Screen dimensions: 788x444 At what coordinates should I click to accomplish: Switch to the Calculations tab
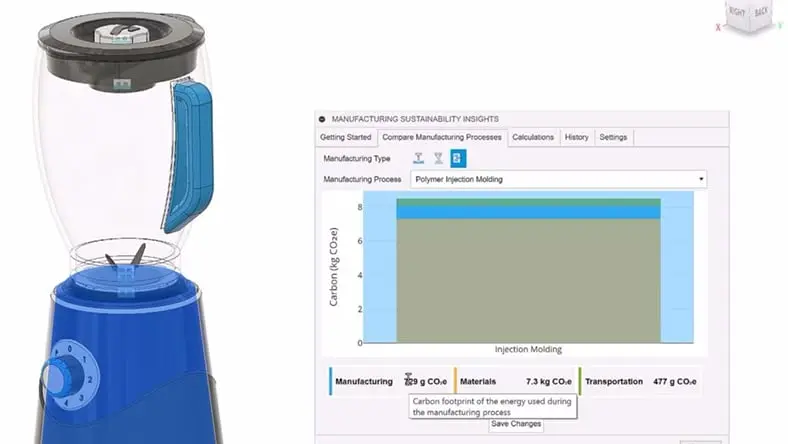[533, 137]
